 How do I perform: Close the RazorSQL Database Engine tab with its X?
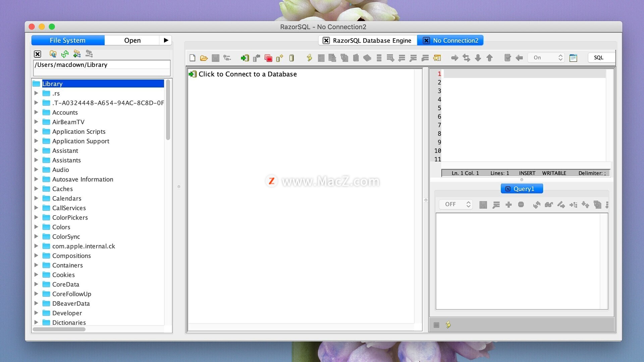(326, 41)
